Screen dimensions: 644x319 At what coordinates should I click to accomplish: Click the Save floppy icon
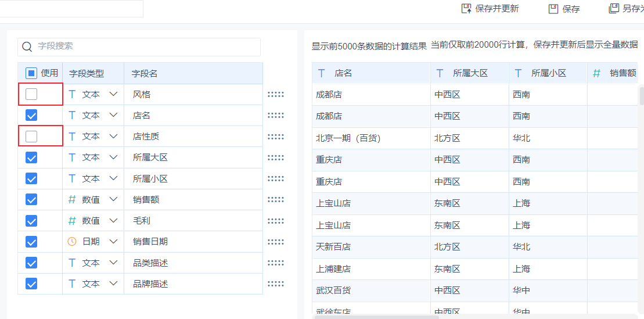point(553,9)
